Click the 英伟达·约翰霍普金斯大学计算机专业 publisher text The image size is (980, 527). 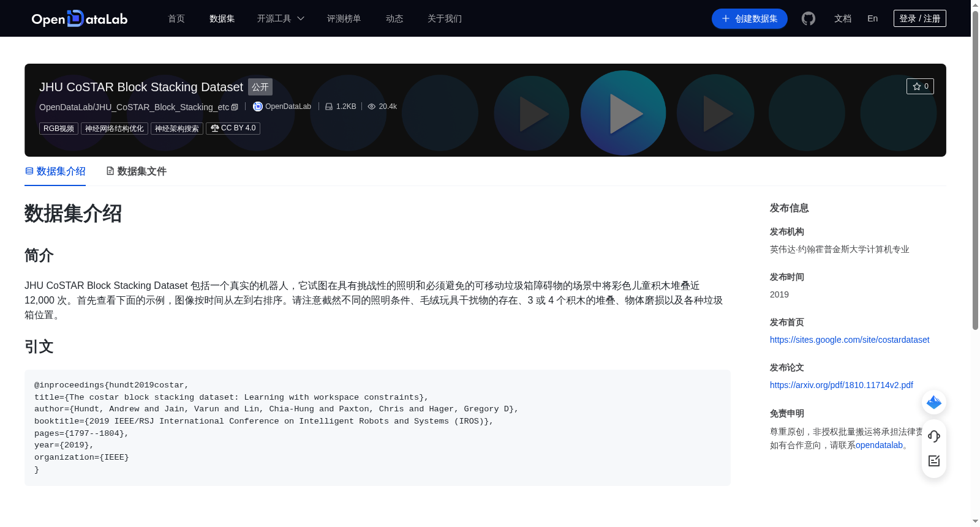[x=840, y=249]
